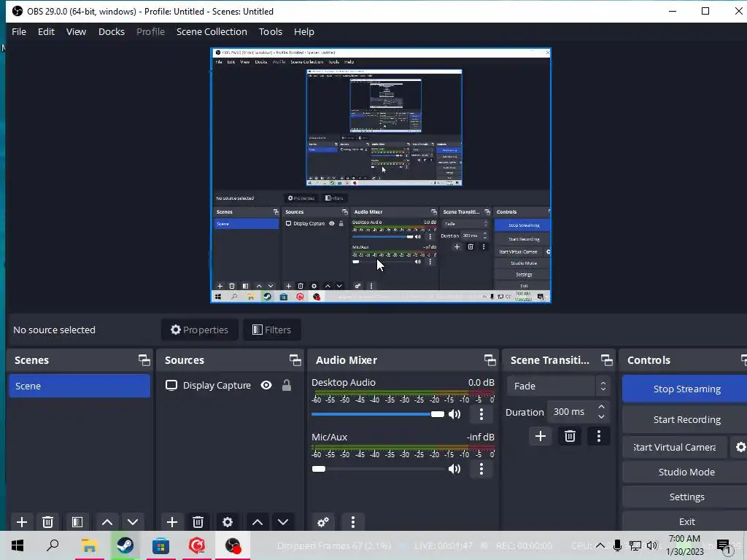Open Windows Start menu
747x560 pixels.
point(18,545)
